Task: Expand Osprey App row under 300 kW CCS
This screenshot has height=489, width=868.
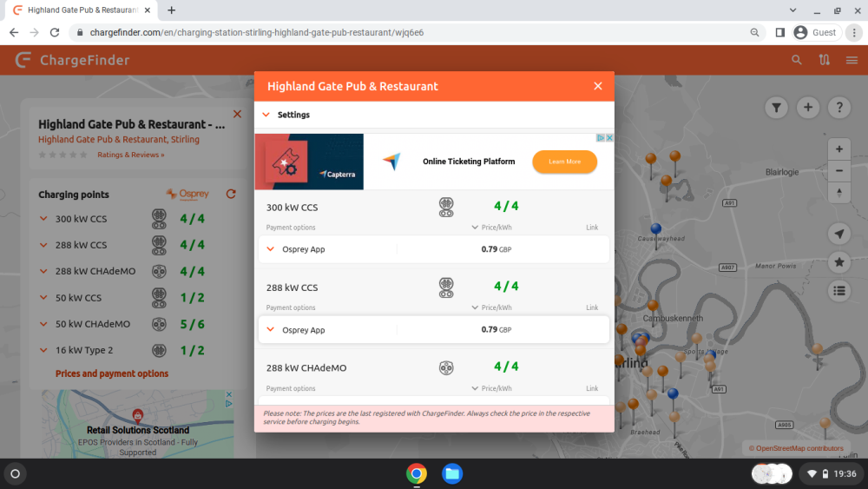Action: [434, 249]
